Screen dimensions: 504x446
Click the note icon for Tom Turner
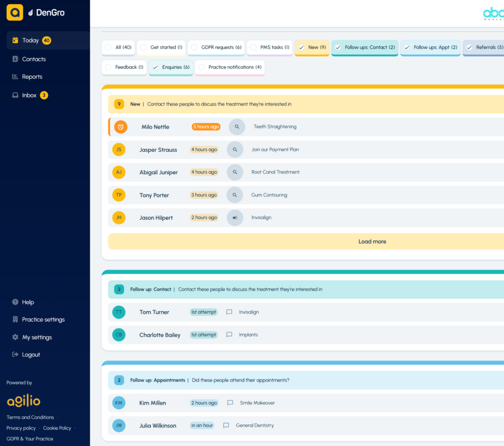click(229, 312)
